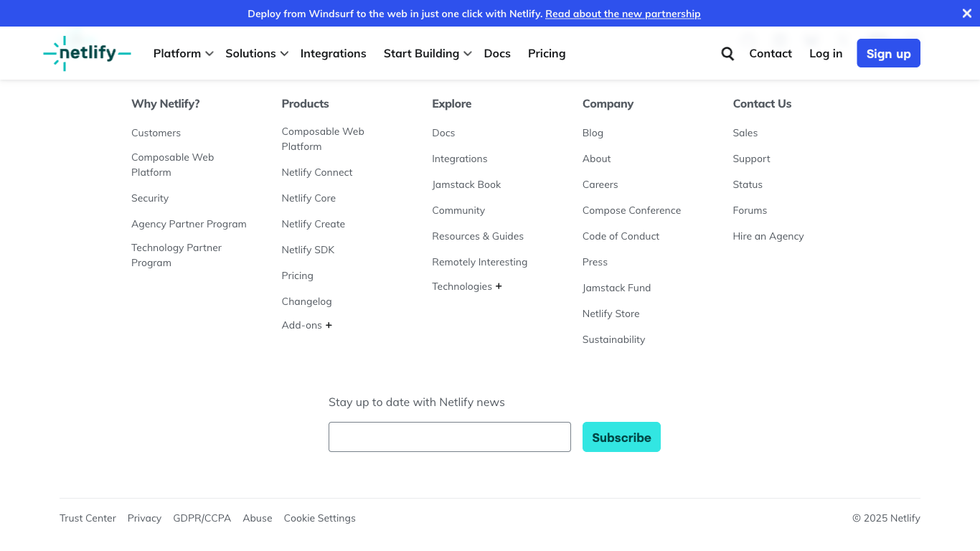The height and width of the screenshot is (551, 980).
Task: Click the Why Netlify? column heading
Action: pos(166,103)
